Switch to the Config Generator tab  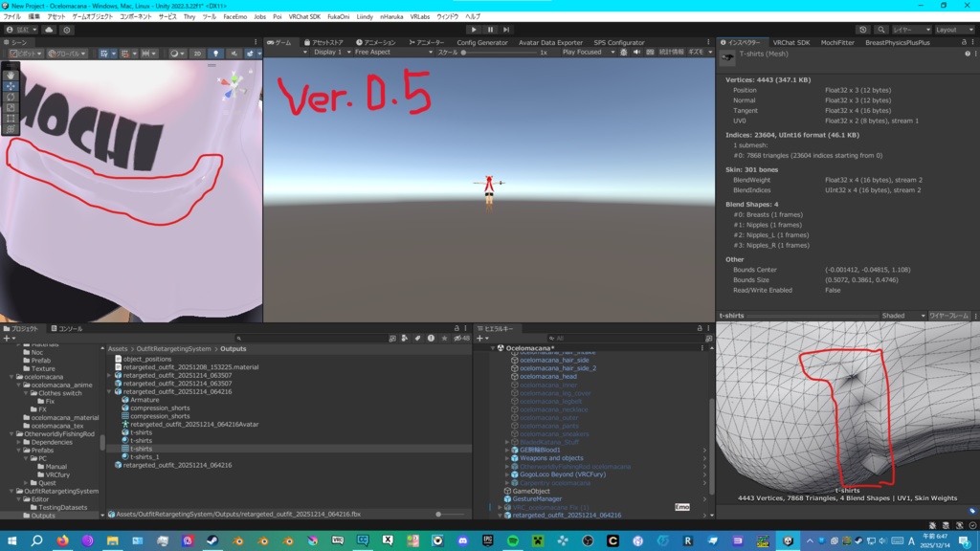coord(482,42)
